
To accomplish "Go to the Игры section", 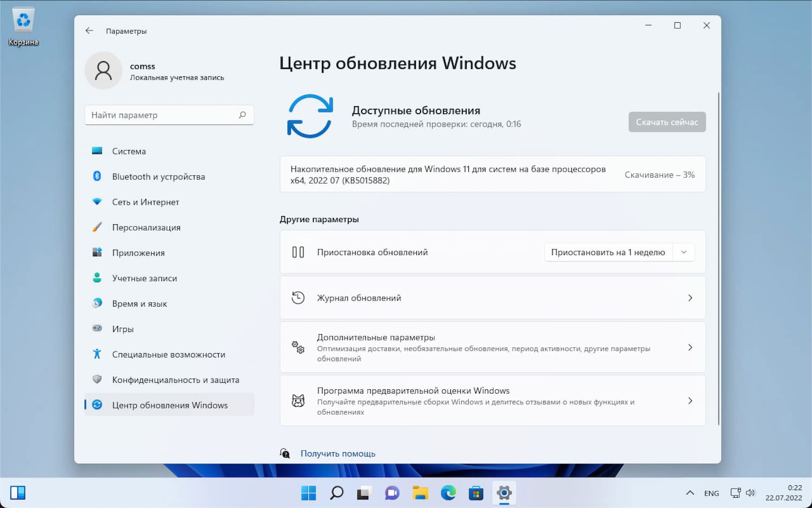I will [169, 329].
